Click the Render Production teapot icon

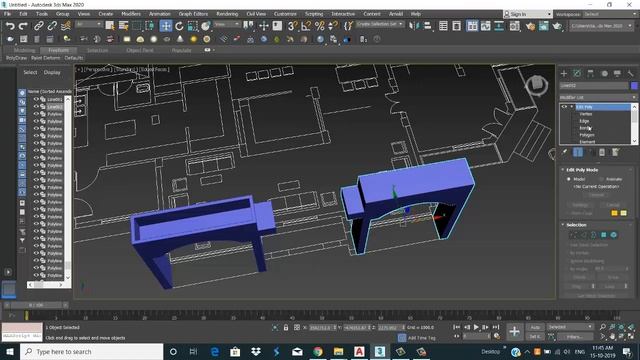click(557, 26)
